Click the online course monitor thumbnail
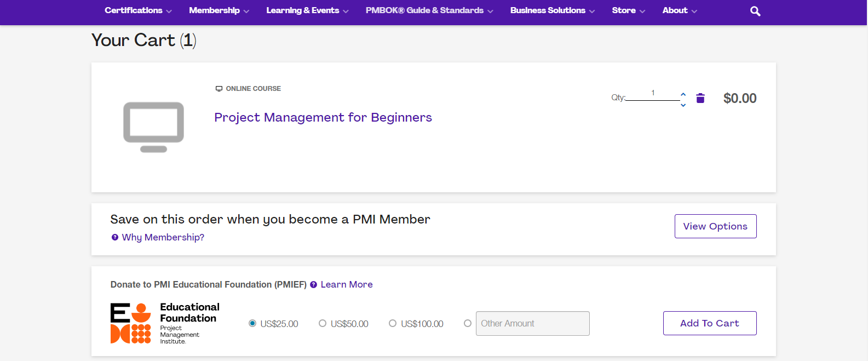 tap(153, 127)
